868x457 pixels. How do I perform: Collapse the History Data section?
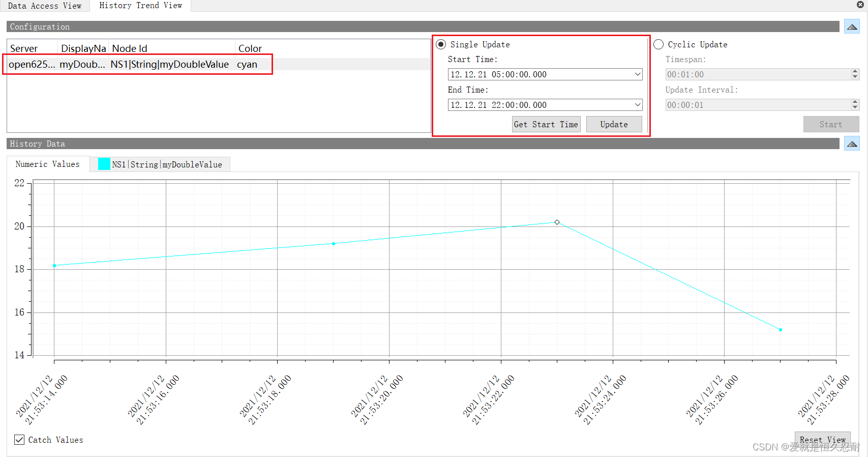[x=852, y=144]
